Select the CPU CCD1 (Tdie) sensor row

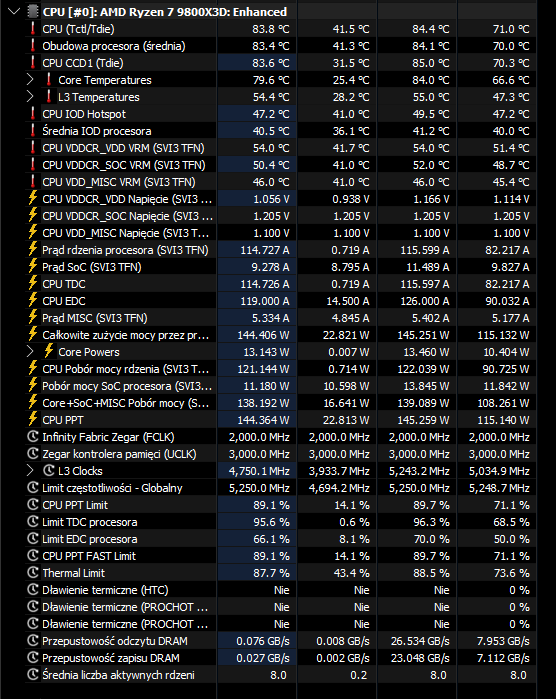pyautogui.click(x=281, y=63)
